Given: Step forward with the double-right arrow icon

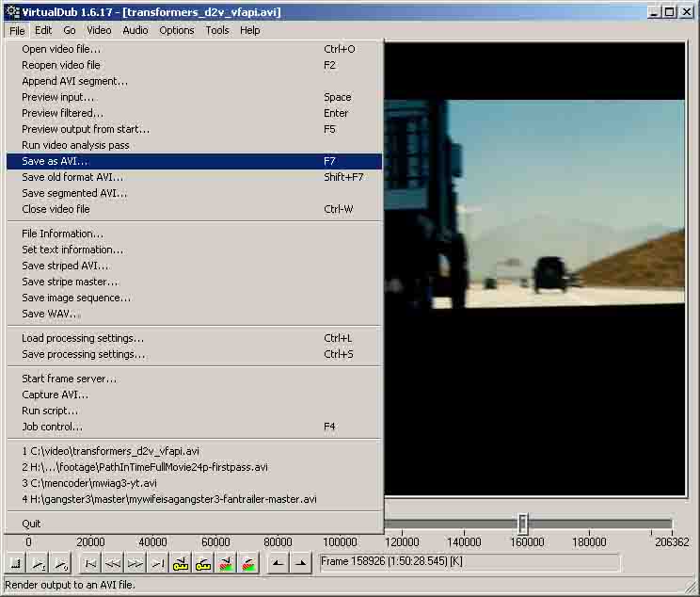Looking at the screenshot, I should (x=135, y=564).
